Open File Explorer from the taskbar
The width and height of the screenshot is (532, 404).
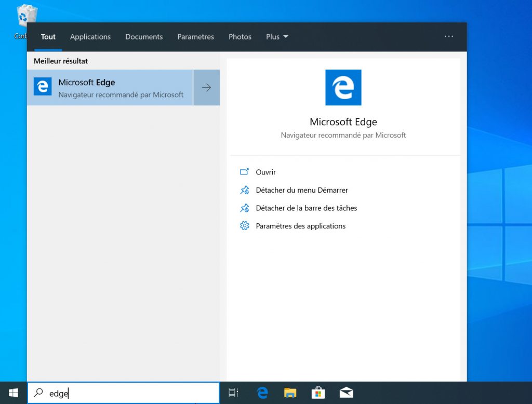click(x=290, y=393)
